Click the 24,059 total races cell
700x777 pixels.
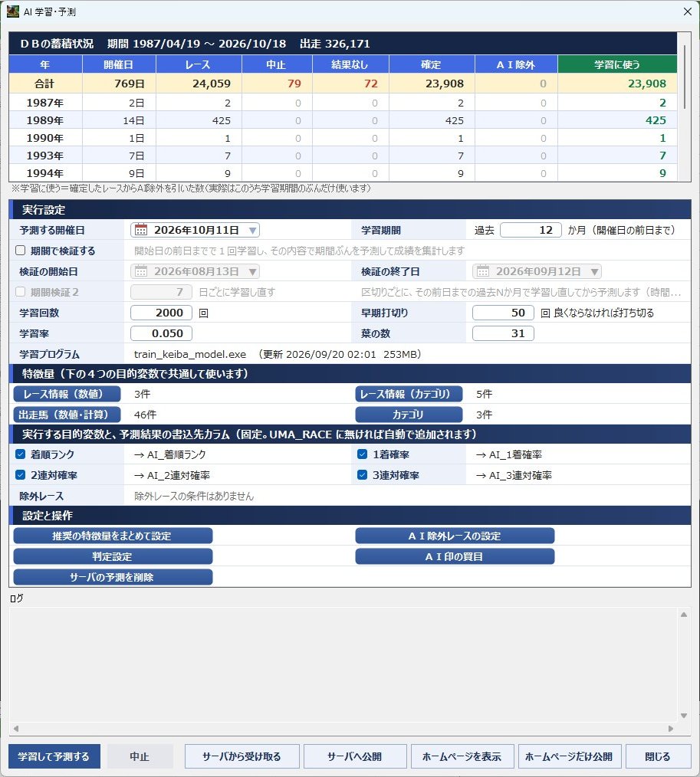coord(199,84)
